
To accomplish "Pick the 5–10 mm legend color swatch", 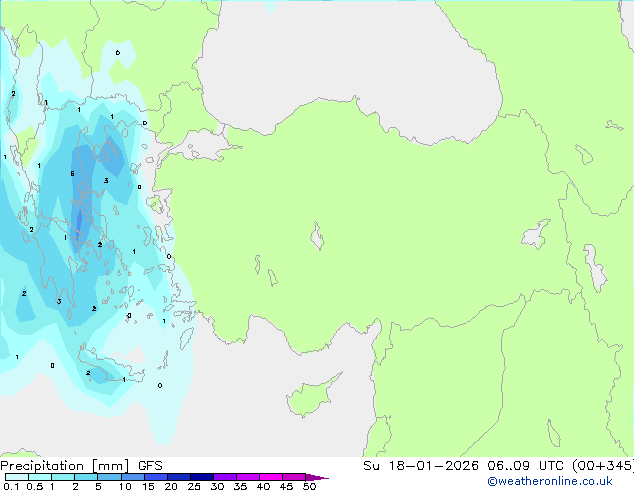I will pyautogui.click(x=109, y=477).
